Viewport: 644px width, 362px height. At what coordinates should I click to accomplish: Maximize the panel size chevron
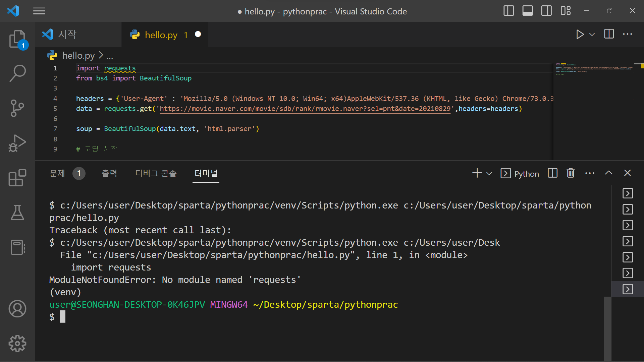(609, 173)
